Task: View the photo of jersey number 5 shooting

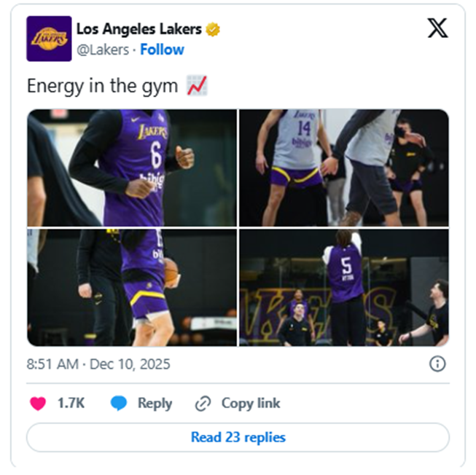Action: pyautogui.click(x=343, y=288)
